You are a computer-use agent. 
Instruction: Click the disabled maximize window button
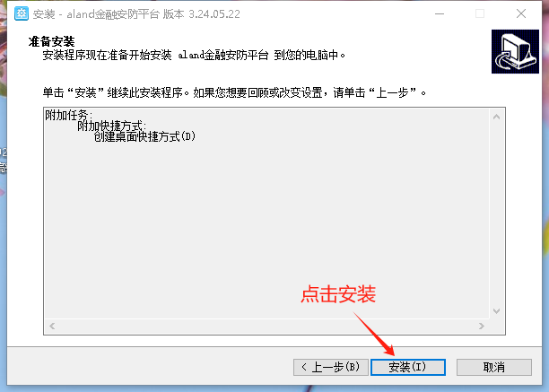click(480, 14)
